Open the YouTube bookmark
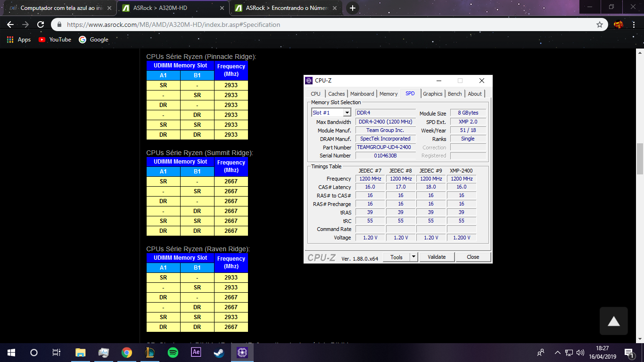Screen dimensions: 644x362 click(x=55, y=40)
